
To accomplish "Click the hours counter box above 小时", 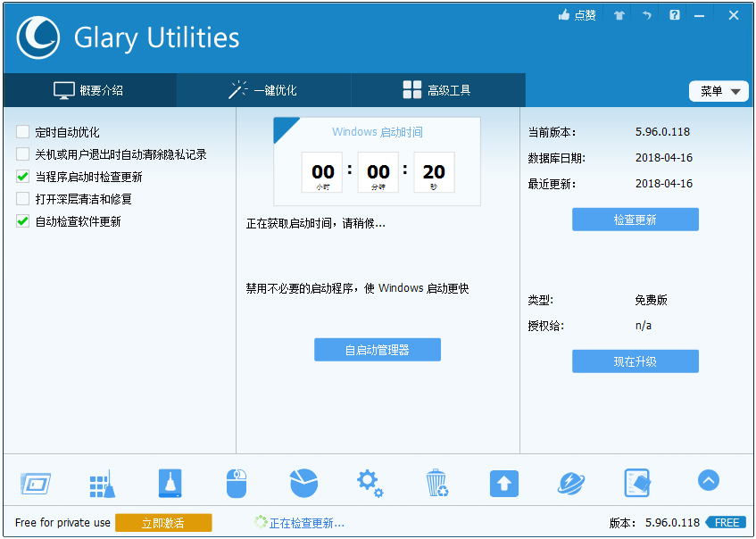I will click(322, 172).
